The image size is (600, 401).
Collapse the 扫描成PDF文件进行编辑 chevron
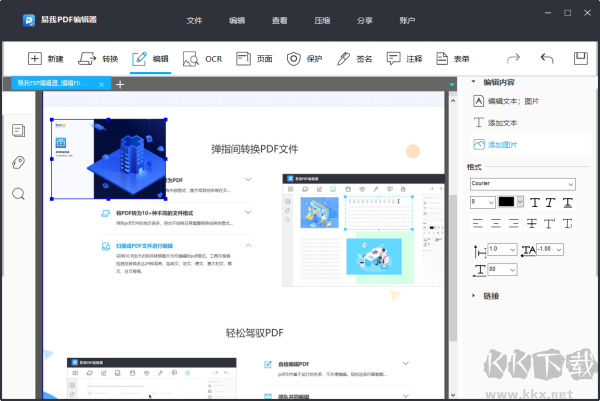(x=248, y=245)
